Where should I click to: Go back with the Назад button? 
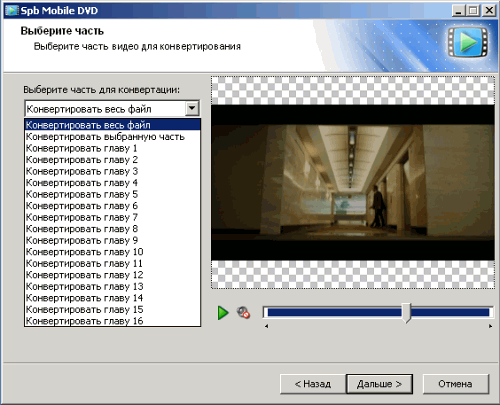point(313,384)
